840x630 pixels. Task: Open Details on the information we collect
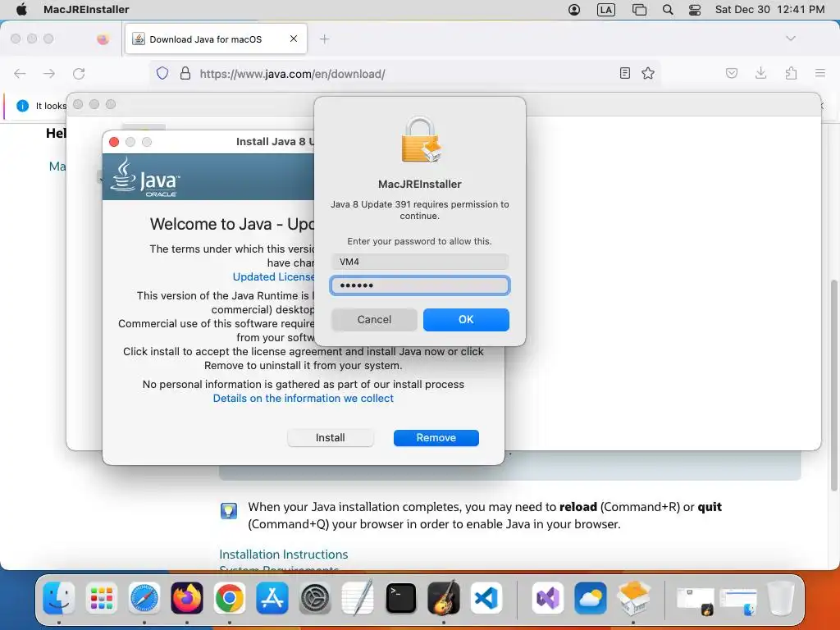click(x=304, y=398)
